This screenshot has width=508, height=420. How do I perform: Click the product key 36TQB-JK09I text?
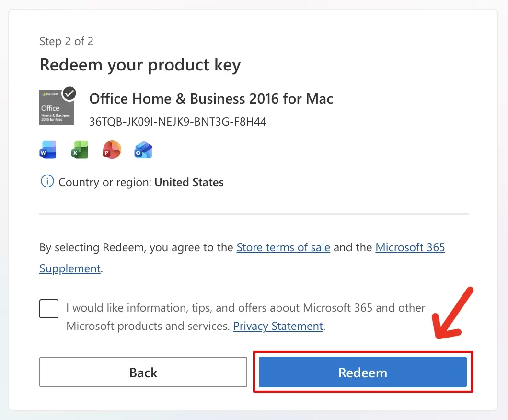click(177, 122)
